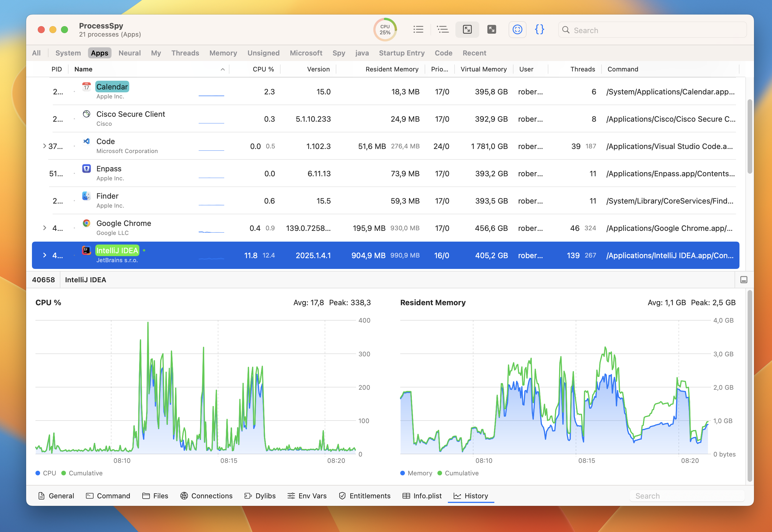Click the Google Chrome app icon

pos(86,223)
